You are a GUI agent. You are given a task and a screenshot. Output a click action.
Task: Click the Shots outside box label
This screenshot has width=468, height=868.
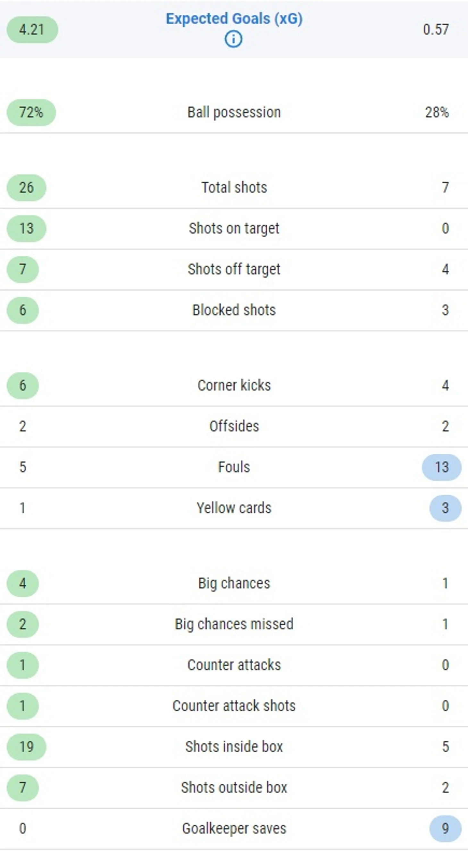pyautogui.click(x=234, y=788)
